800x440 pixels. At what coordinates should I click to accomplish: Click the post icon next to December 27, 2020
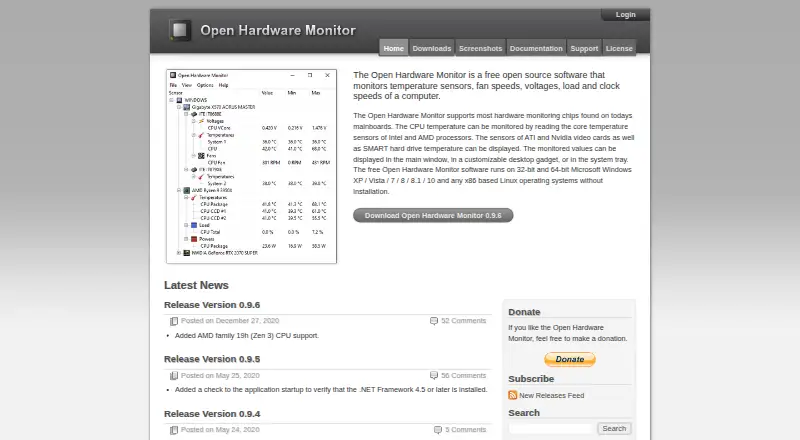[174, 321]
